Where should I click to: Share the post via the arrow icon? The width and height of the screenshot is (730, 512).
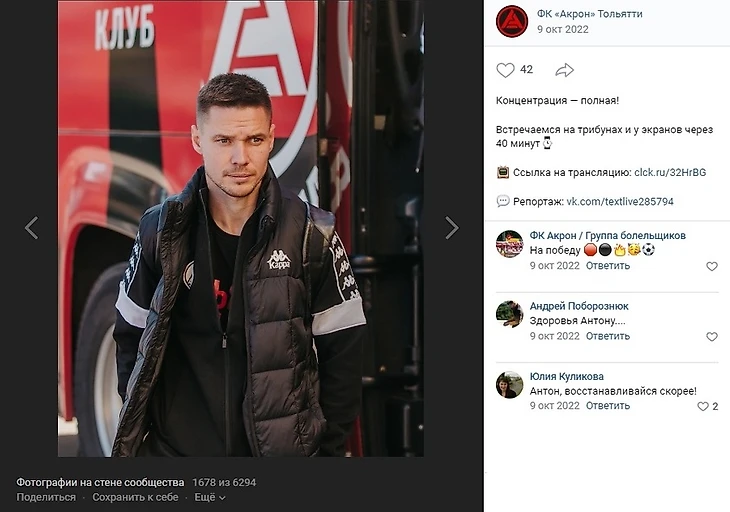(x=565, y=70)
